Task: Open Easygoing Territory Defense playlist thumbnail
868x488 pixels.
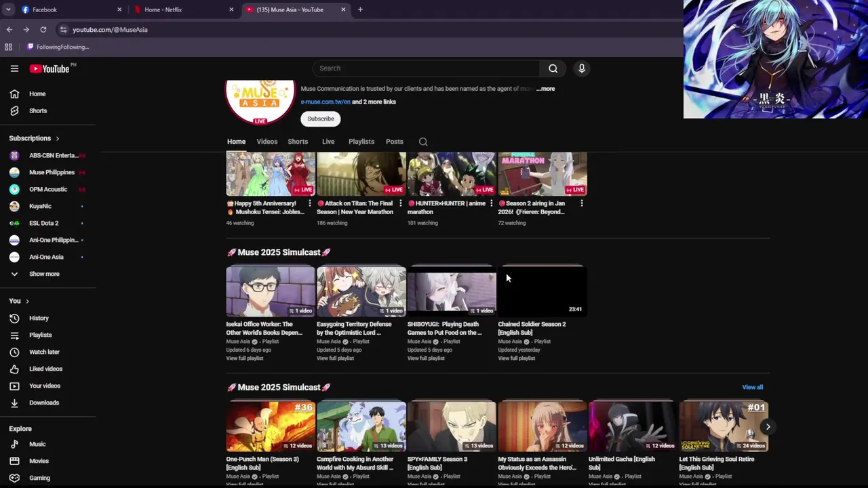Action: tap(361, 291)
